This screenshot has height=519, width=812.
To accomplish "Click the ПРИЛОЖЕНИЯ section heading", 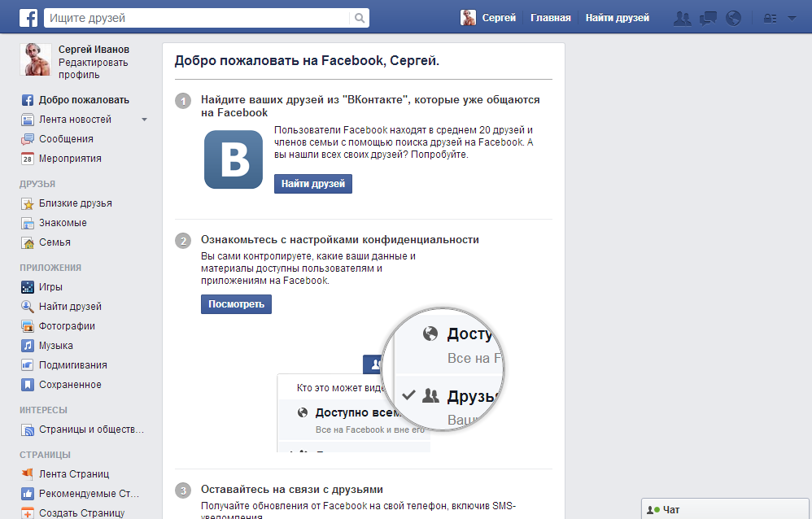I will click(50, 268).
